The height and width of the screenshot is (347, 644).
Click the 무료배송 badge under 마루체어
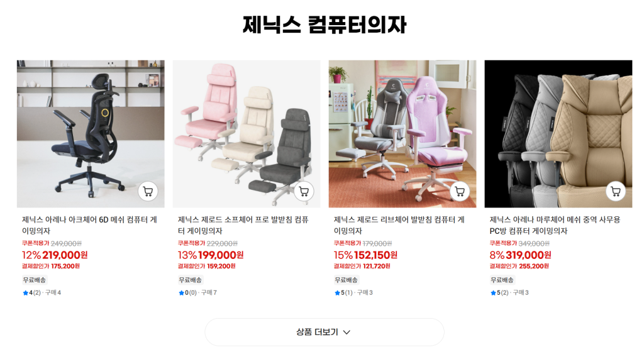click(x=502, y=280)
